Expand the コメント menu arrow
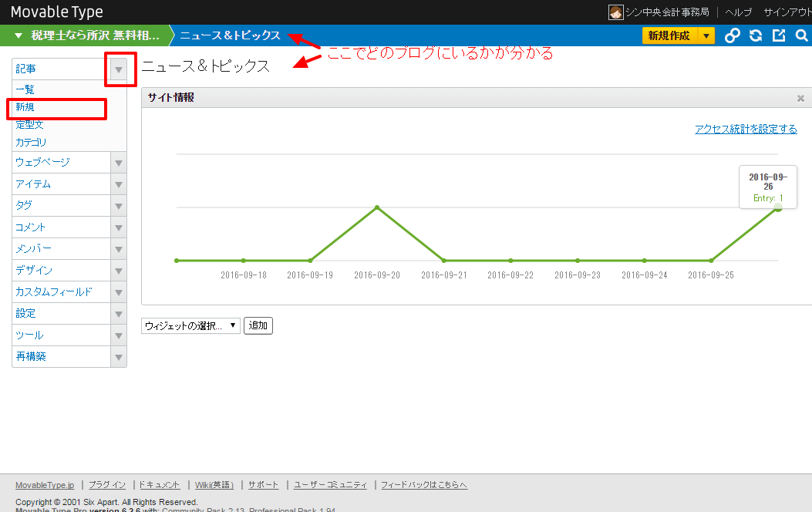 (119, 227)
